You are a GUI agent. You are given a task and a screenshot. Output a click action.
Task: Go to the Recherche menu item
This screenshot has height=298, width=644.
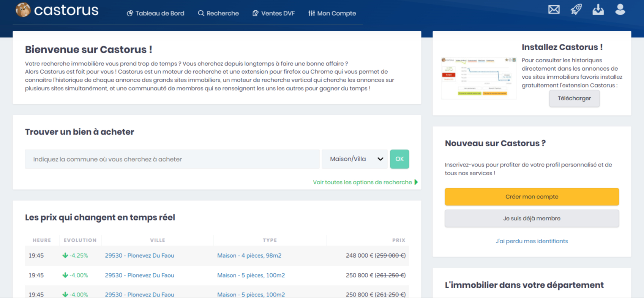click(218, 13)
